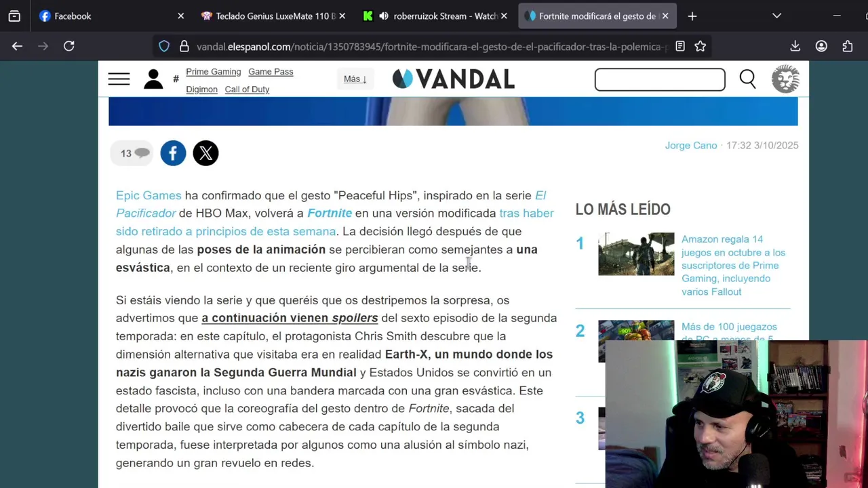Follow the Fortnite link in article
This screenshot has height=488, width=868.
pyautogui.click(x=330, y=213)
